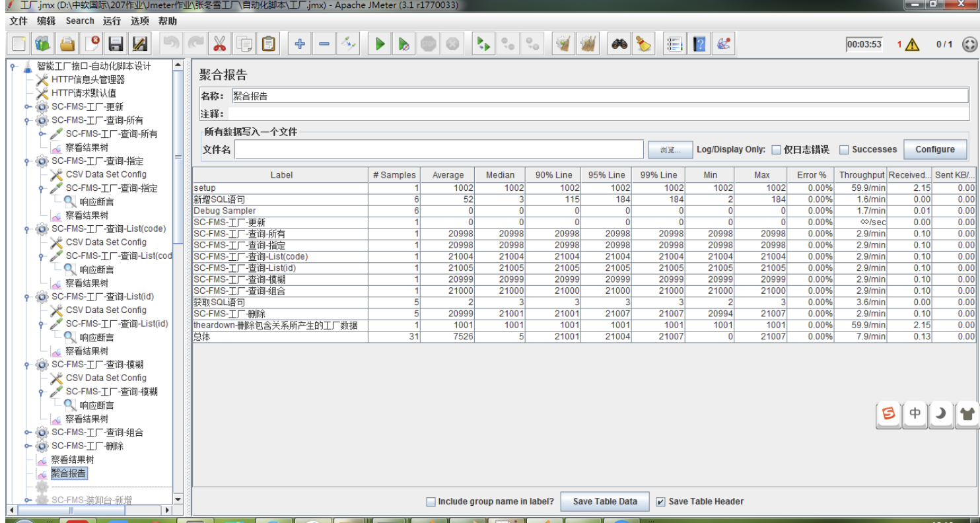Click the Remote Start All icon
The height and width of the screenshot is (523, 980).
point(484,44)
